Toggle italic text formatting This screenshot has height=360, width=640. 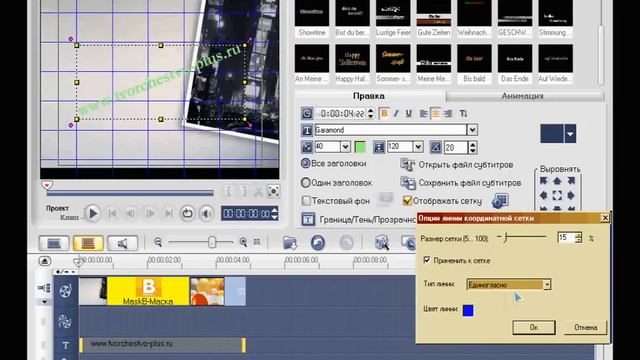(x=396, y=113)
